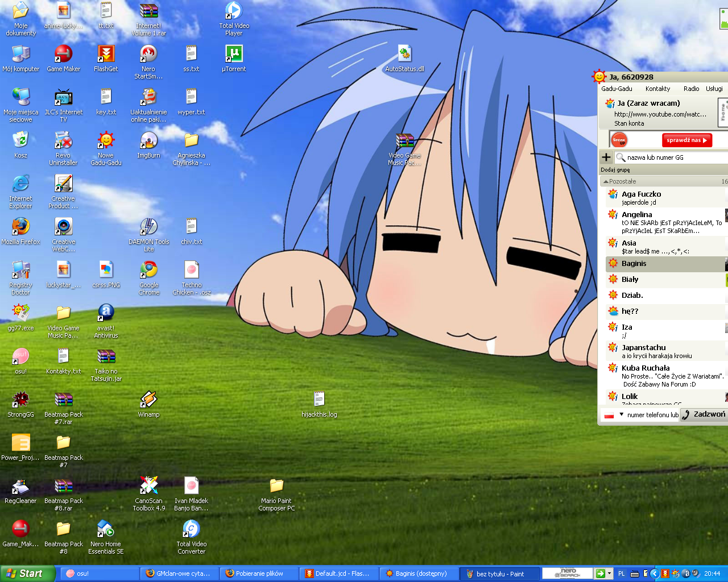728x582 pixels.
Task: Click the avast! Antivirus desktop icon
Action: pos(106,313)
